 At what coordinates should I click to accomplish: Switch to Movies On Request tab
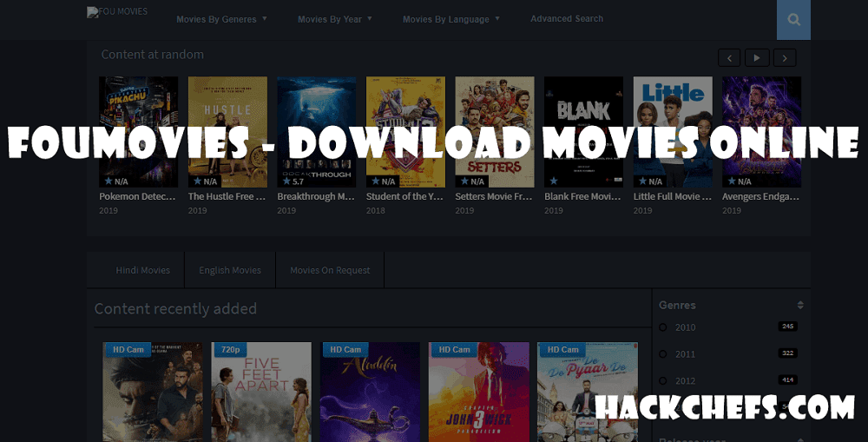(x=330, y=270)
